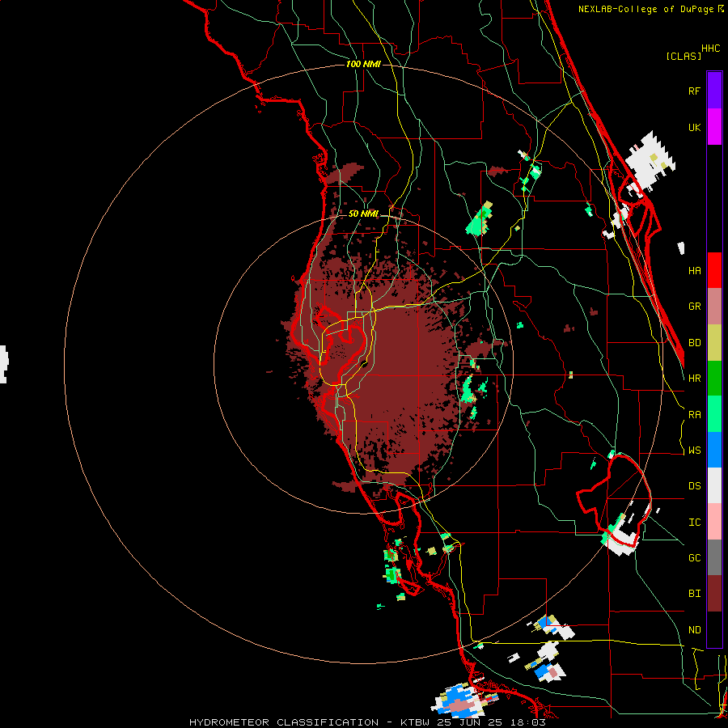Image resolution: width=728 pixels, height=728 pixels.
Task: Click the 18:03 timestamp
Action: (x=529, y=722)
